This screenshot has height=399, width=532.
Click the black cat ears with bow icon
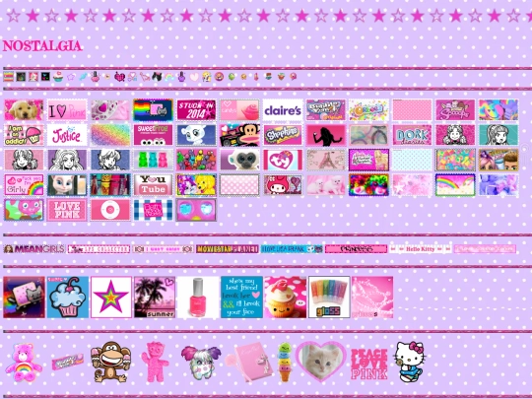point(157,76)
